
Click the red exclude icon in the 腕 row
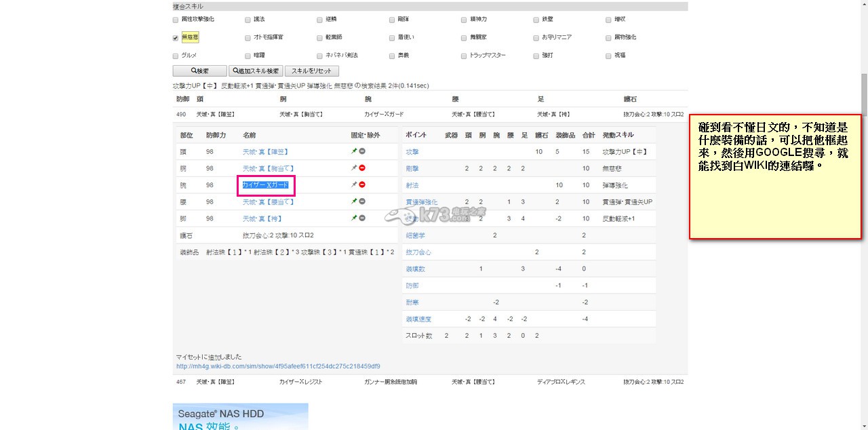362,185
